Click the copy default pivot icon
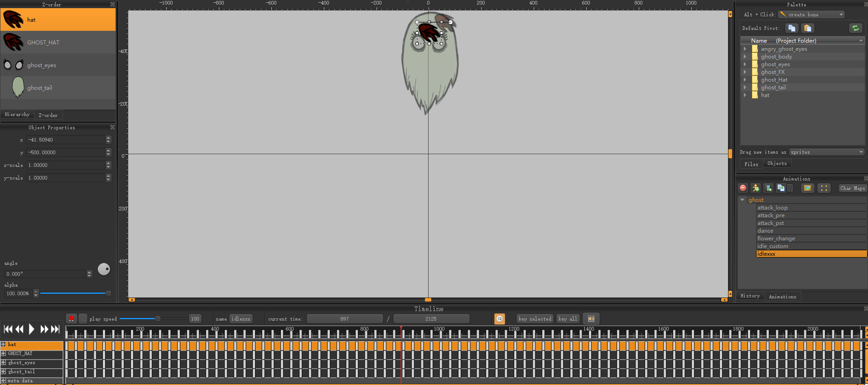Image resolution: width=868 pixels, height=385 pixels. (x=791, y=28)
